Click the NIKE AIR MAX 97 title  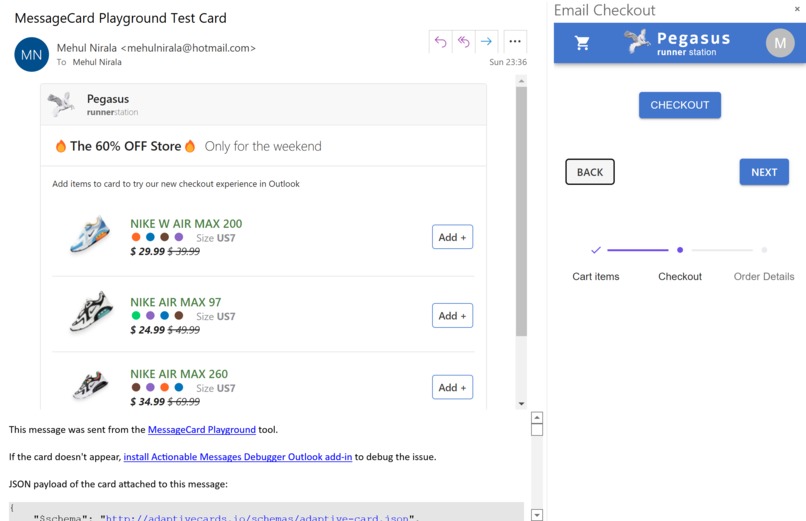tap(176, 302)
